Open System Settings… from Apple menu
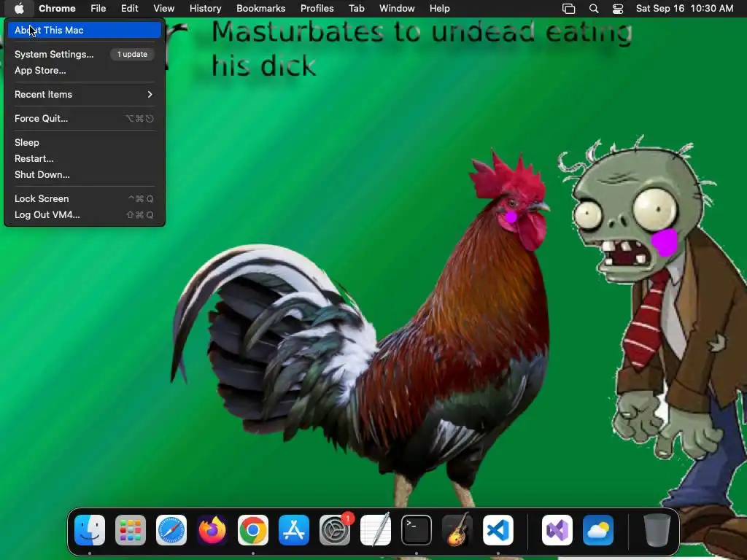 tap(85, 54)
